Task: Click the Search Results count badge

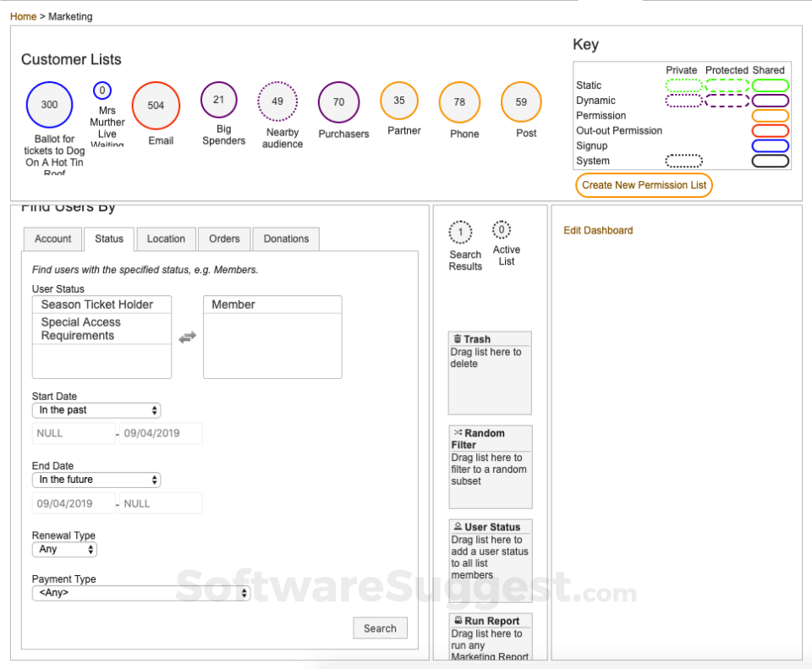Action: (460, 231)
